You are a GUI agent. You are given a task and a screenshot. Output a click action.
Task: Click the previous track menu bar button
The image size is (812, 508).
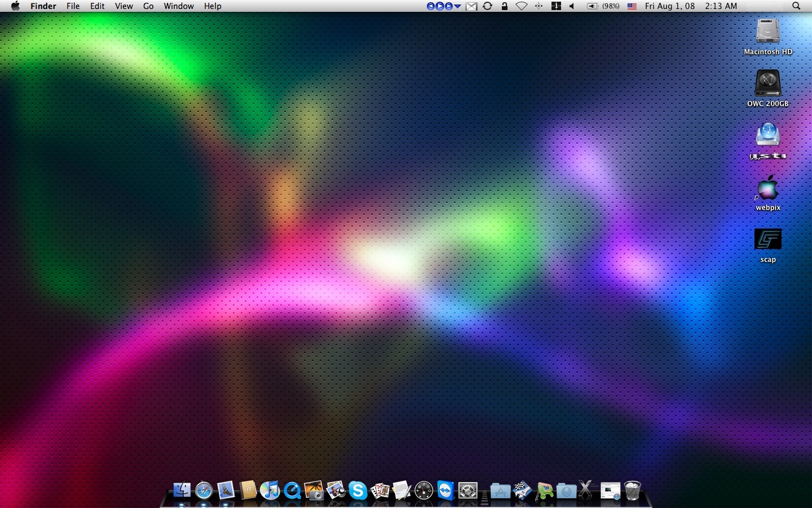coord(431,6)
